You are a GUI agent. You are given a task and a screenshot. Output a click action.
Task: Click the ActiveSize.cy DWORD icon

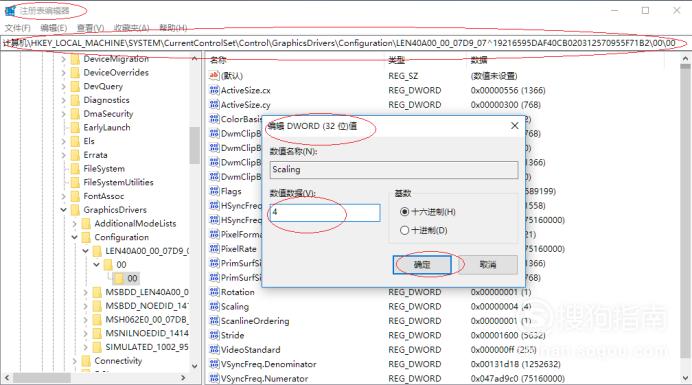pyautogui.click(x=214, y=105)
